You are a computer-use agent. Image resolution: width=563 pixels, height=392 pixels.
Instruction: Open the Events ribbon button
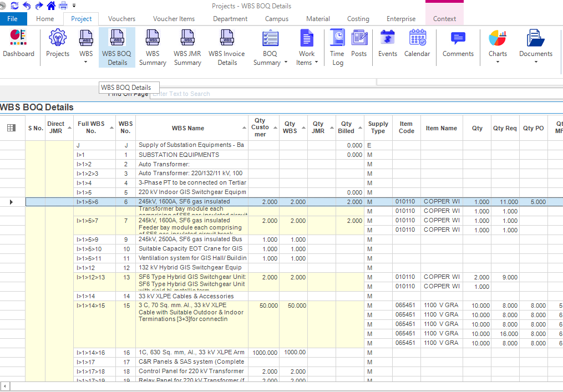tap(387, 43)
